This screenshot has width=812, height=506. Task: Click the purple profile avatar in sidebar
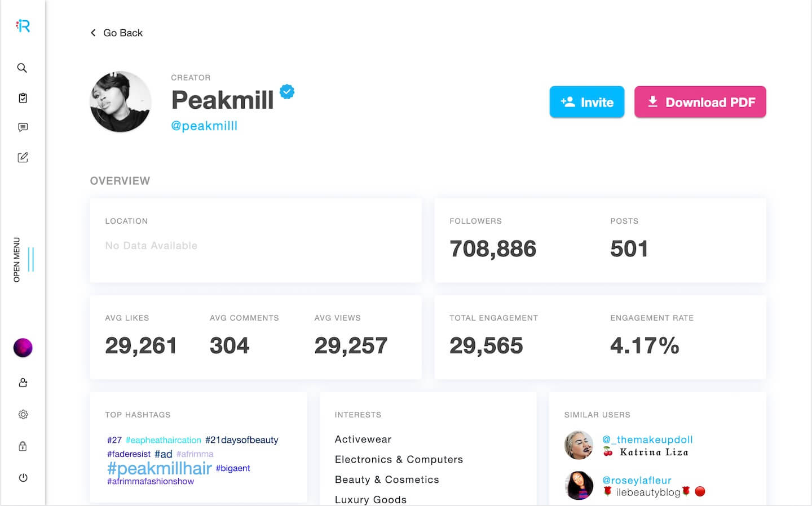[x=23, y=348]
